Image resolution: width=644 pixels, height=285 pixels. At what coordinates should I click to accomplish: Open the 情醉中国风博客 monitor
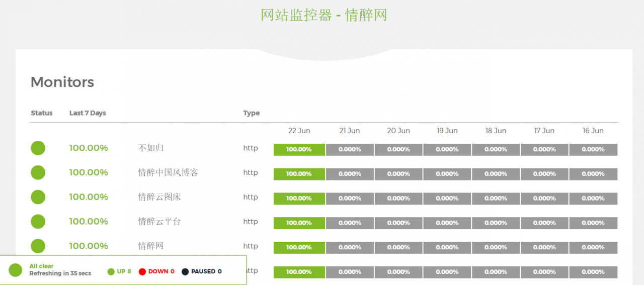[168, 172]
